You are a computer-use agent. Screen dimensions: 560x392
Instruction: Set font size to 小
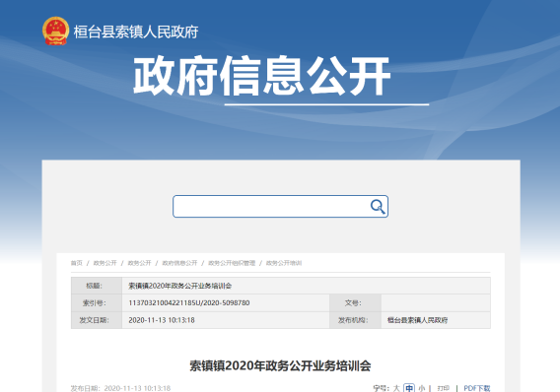pos(422,388)
